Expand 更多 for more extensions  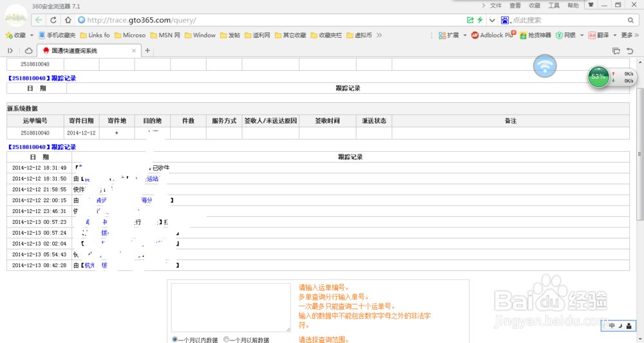630,35
